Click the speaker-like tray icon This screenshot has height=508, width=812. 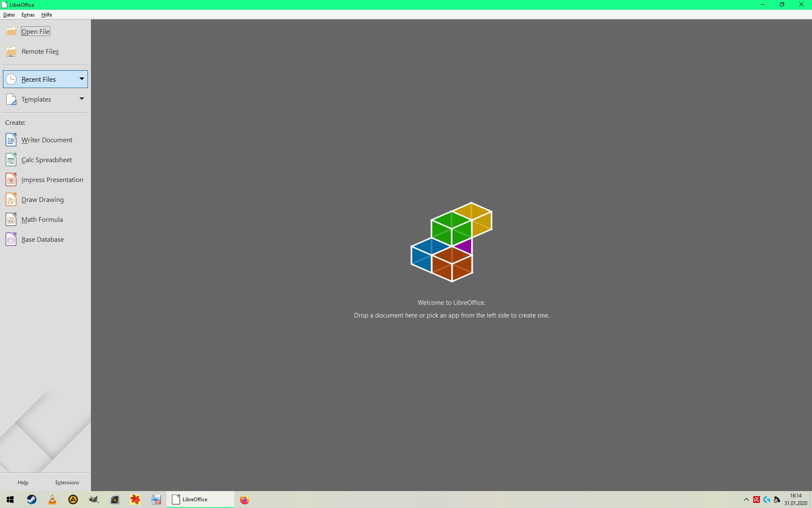click(777, 500)
